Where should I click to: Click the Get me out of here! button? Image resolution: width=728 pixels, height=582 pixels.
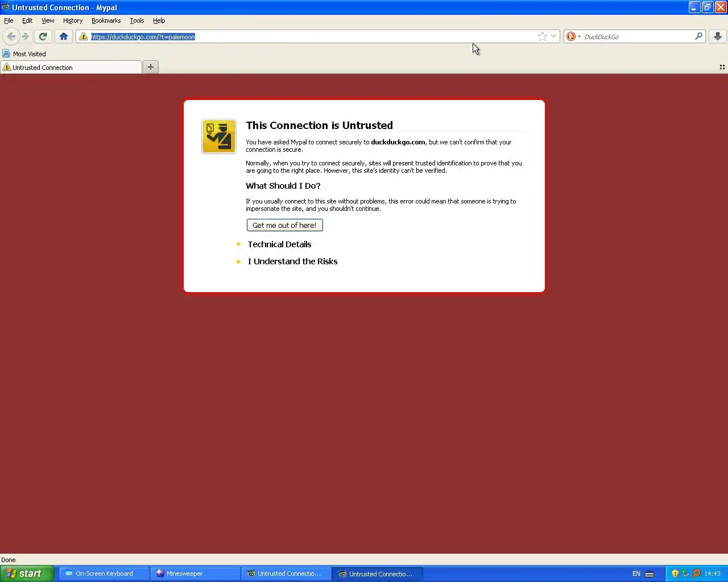pos(284,225)
